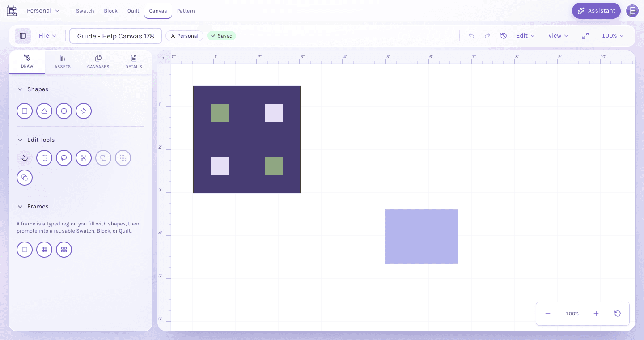The height and width of the screenshot is (340, 644).
Task: Open the Canvases panel tab
Action: point(98,62)
